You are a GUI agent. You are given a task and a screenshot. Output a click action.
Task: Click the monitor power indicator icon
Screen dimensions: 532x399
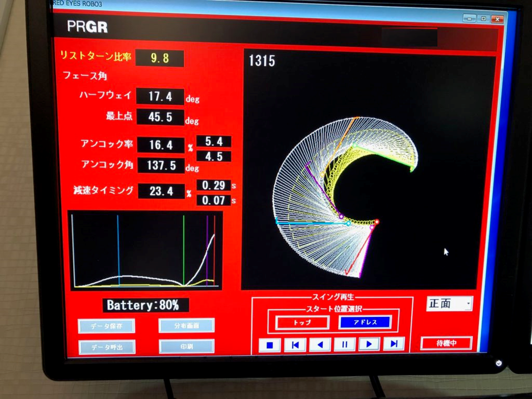[x=499, y=363]
